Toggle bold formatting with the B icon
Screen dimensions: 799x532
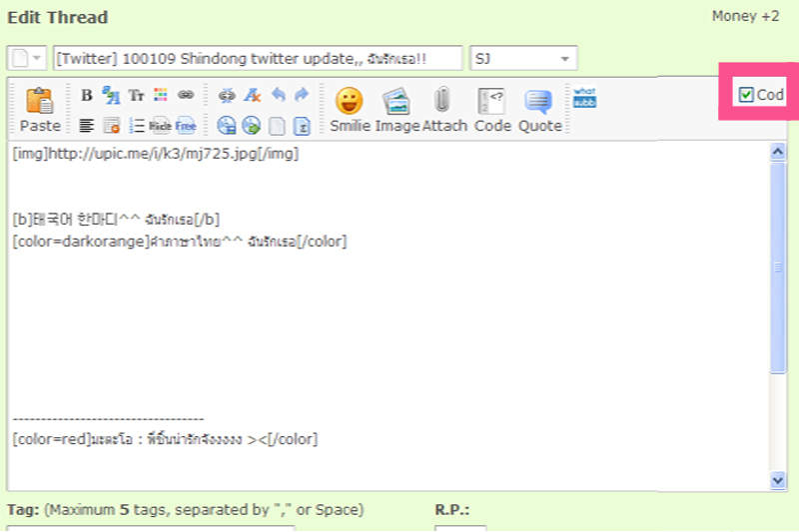[x=87, y=95]
